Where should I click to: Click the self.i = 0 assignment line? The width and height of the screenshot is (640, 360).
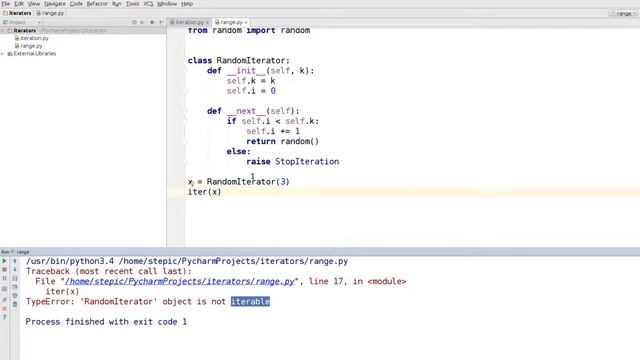[251, 91]
